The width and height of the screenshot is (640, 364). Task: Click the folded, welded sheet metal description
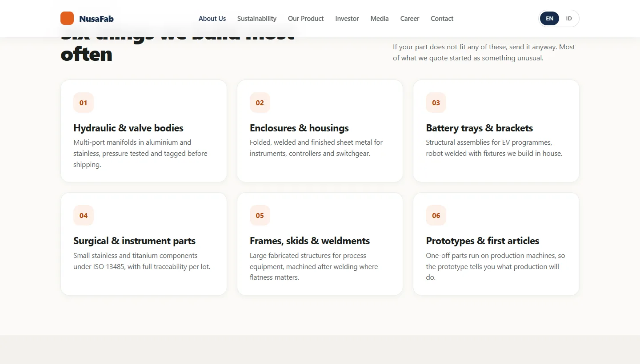click(316, 148)
